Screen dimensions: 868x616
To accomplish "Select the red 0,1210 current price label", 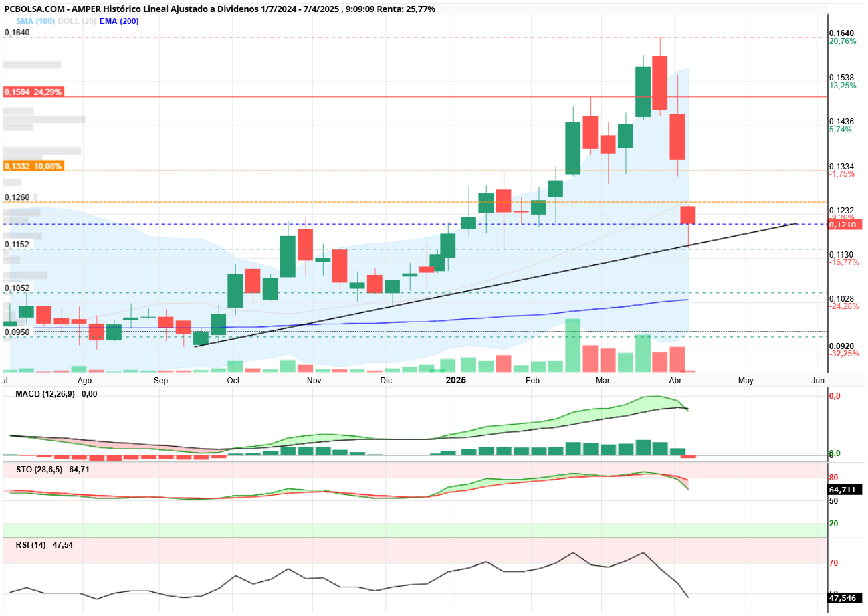I will pos(845,225).
